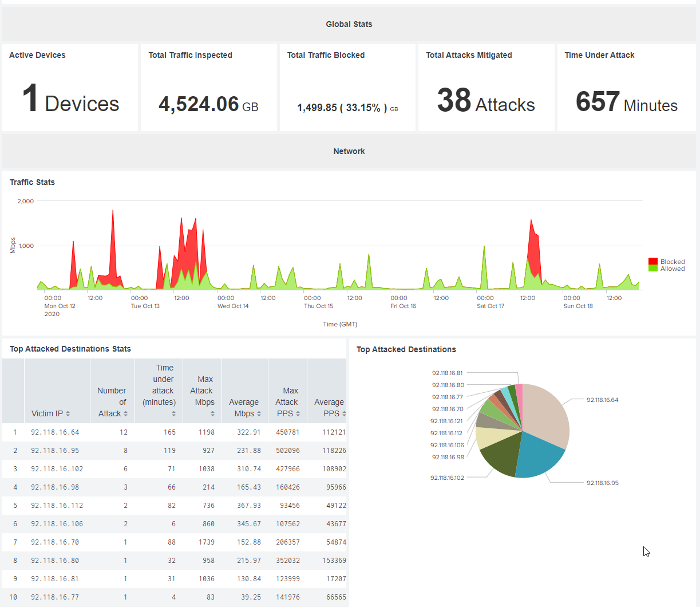Click the green Allowed legend swatch
The height and width of the screenshot is (607, 700).
pos(652,269)
